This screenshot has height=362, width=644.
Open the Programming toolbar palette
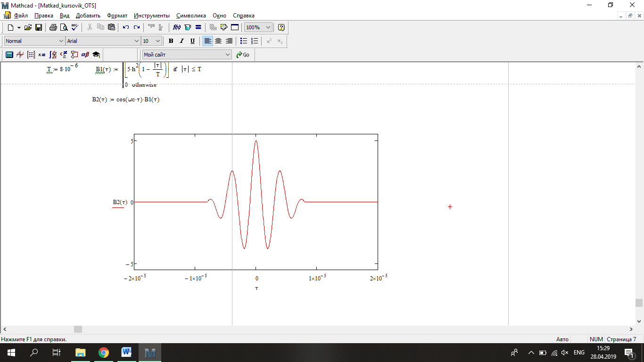[x=74, y=55]
